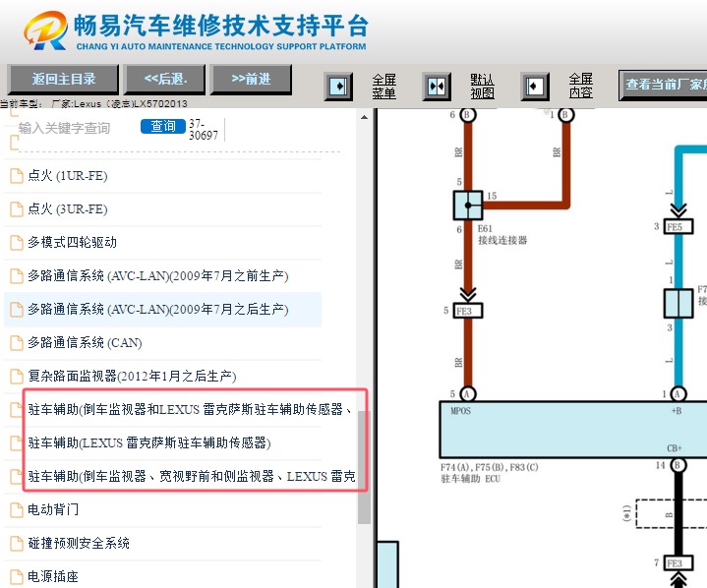Open the 碰撞预测安全系统 entry
This screenshot has width=707, height=588.
(79, 543)
